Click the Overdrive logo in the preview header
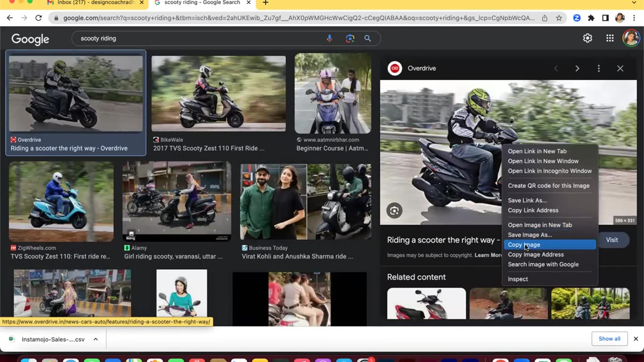The width and height of the screenshot is (644, 362). point(395,68)
